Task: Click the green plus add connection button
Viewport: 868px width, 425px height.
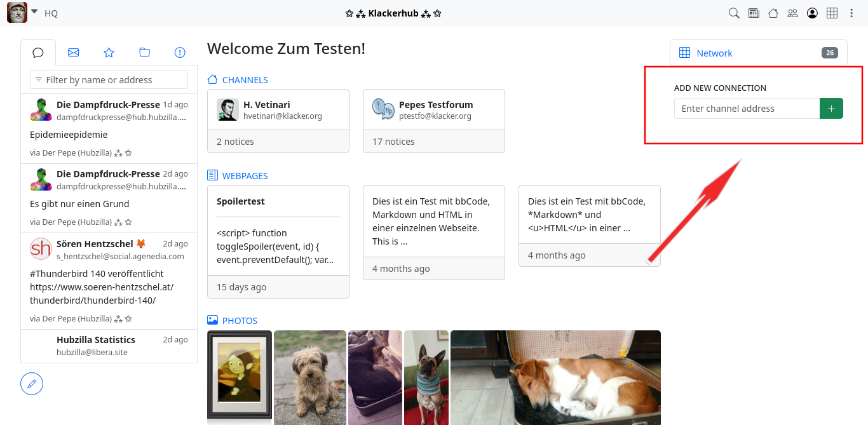Action: pos(831,109)
